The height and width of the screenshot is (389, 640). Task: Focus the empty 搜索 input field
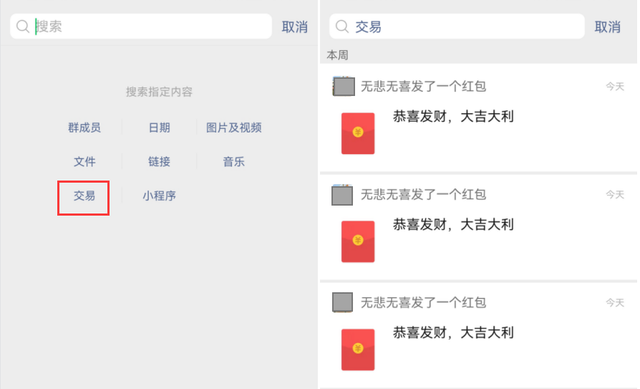click(141, 27)
